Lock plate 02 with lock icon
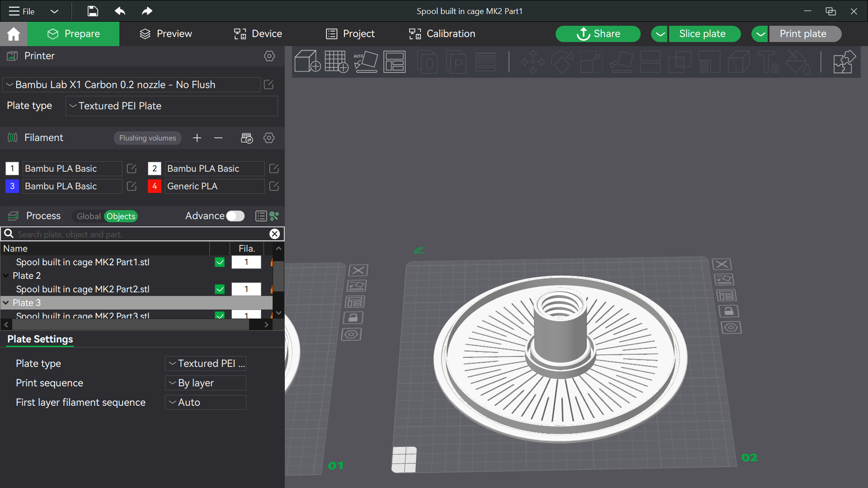The height and width of the screenshot is (488, 868). pos(729,311)
